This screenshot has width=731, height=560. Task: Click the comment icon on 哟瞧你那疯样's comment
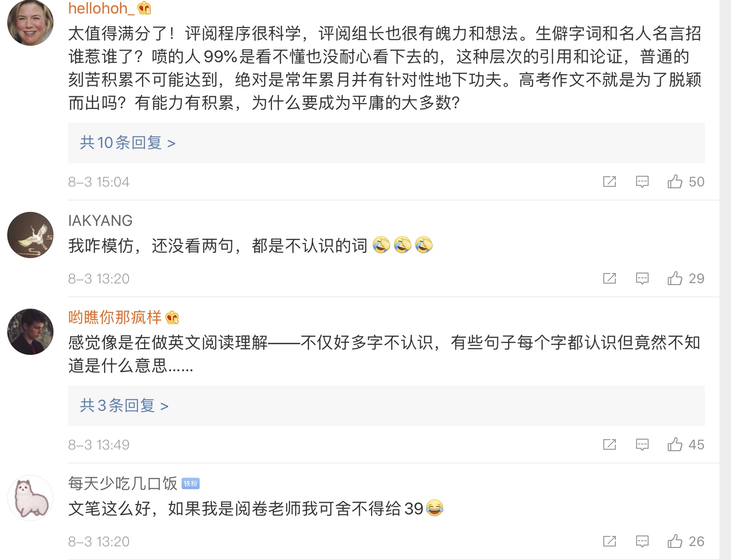tap(643, 444)
